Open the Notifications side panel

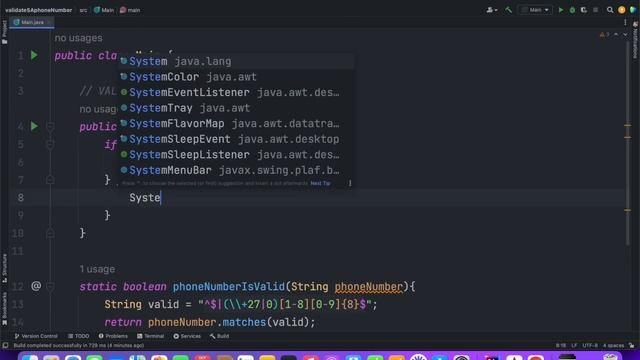point(636,40)
